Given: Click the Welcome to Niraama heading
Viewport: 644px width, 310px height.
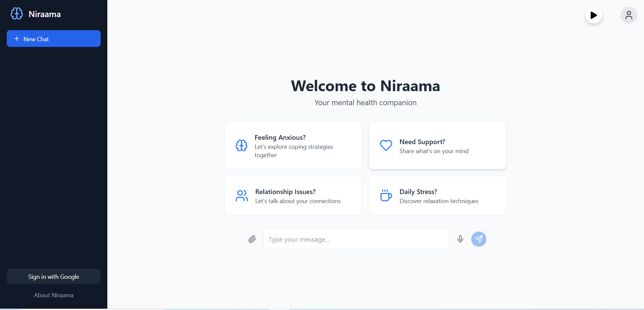Looking at the screenshot, I should pos(366,86).
